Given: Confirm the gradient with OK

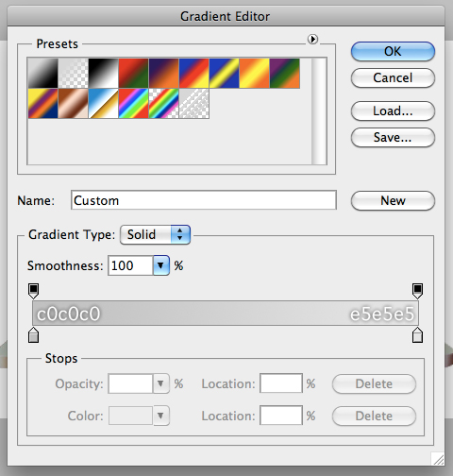Looking at the screenshot, I should click(x=393, y=51).
